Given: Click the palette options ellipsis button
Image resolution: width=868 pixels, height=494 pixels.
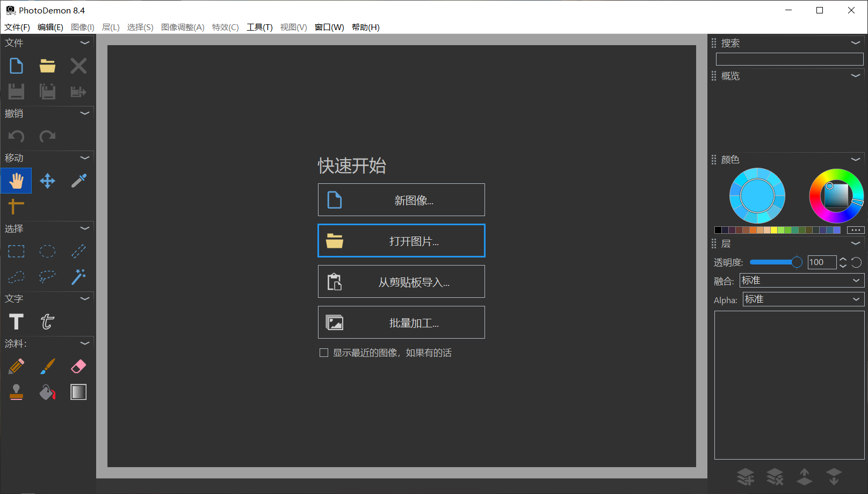Looking at the screenshot, I should (x=856, y=230).
